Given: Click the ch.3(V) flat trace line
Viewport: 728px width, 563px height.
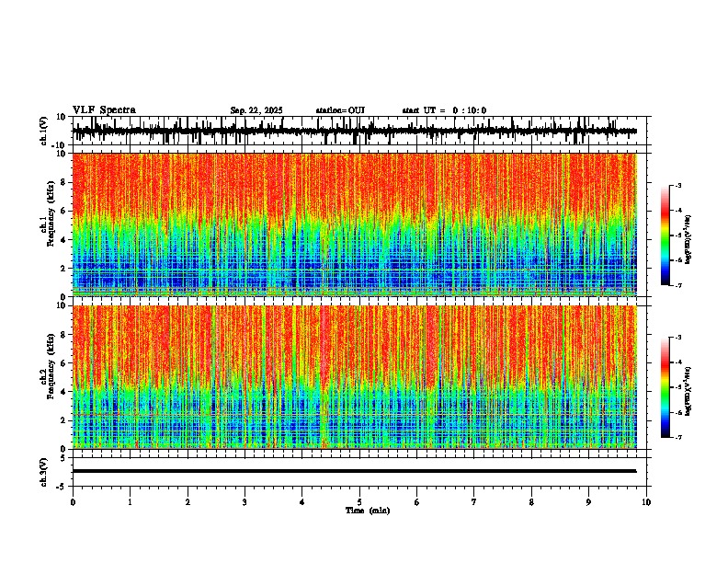Looking at the screenshot, I should (354, 471).
